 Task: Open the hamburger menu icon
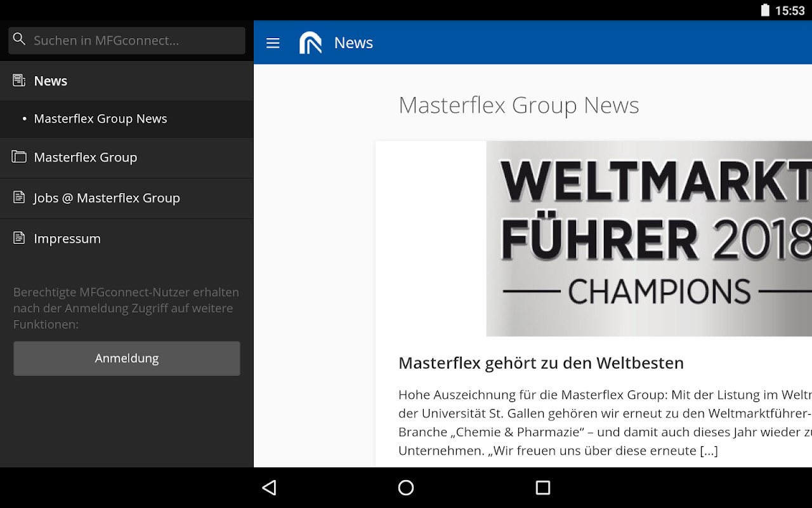(x=273, y=43)
